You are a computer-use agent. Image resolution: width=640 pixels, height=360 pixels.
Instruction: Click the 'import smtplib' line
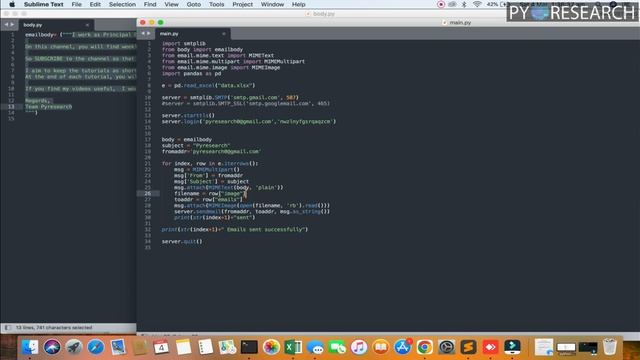184,43
